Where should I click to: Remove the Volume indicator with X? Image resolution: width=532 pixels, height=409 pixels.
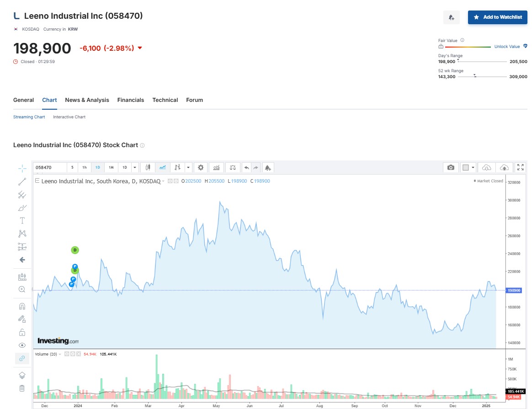click(x=79, y=354)
